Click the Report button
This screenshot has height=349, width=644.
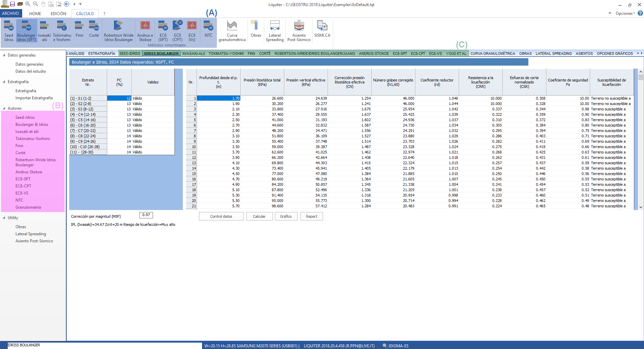pos(312,216)
